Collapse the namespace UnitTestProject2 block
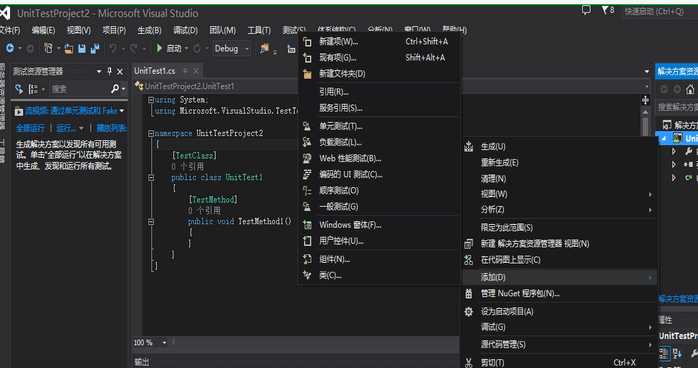Viewport: 698px width, 368px height. point(151,133)
